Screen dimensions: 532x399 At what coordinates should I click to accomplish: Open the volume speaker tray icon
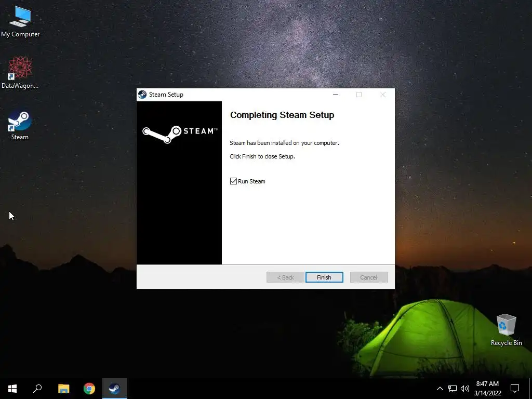point(465,389)
